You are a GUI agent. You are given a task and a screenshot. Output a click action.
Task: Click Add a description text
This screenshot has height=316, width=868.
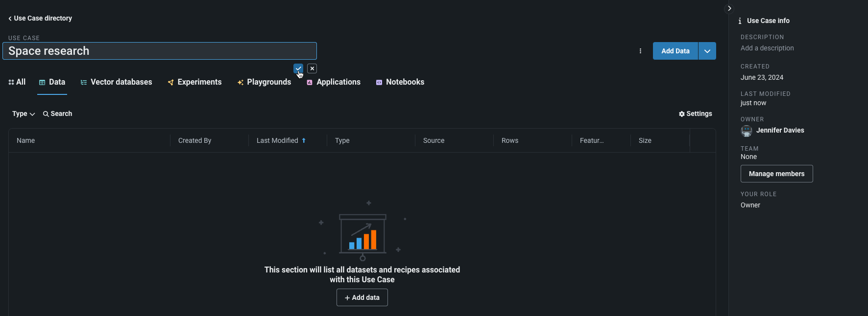pos(767,48)
